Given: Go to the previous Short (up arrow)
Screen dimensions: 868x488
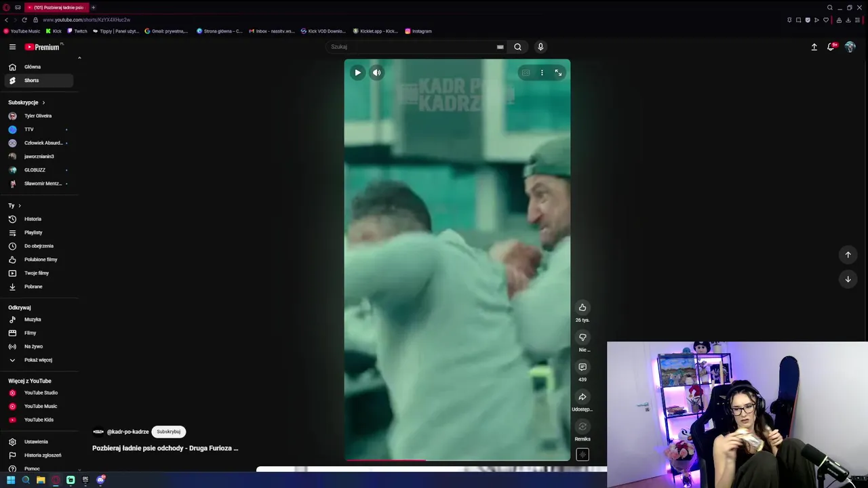Looking at the screenshot, I should click(x=848, y=255).
